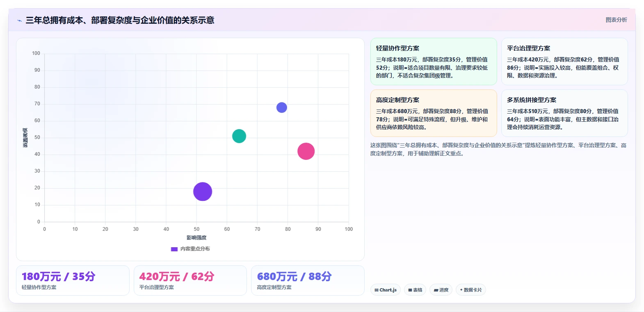The image size is (644, 312).
Task: Click the 内容重点分布 legend label
Action: 195,249
